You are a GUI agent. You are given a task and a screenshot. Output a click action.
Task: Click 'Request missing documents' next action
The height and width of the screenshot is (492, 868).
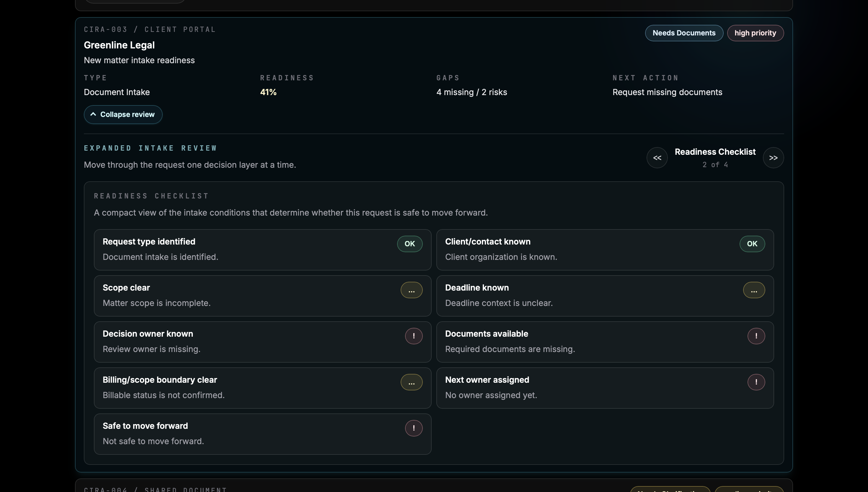[x=667, y=92]
